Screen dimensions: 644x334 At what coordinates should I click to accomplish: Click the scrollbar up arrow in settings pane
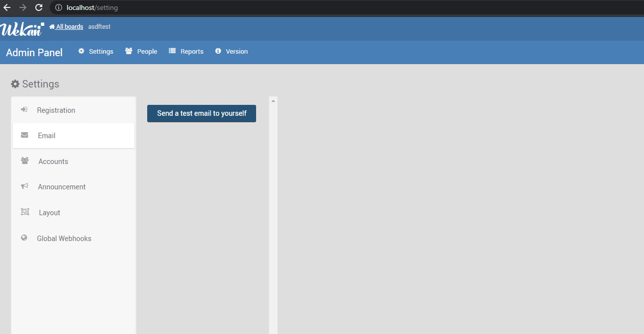click(273, 101)
